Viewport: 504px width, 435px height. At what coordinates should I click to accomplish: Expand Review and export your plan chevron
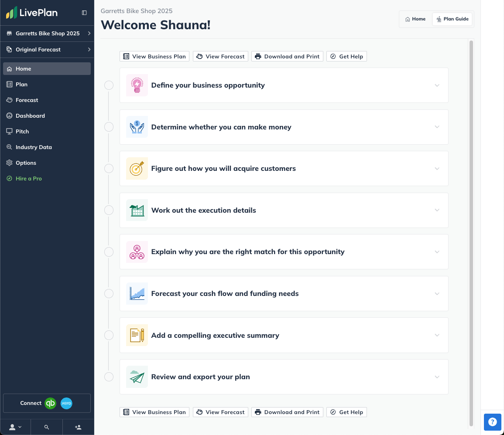click(437, 377)
